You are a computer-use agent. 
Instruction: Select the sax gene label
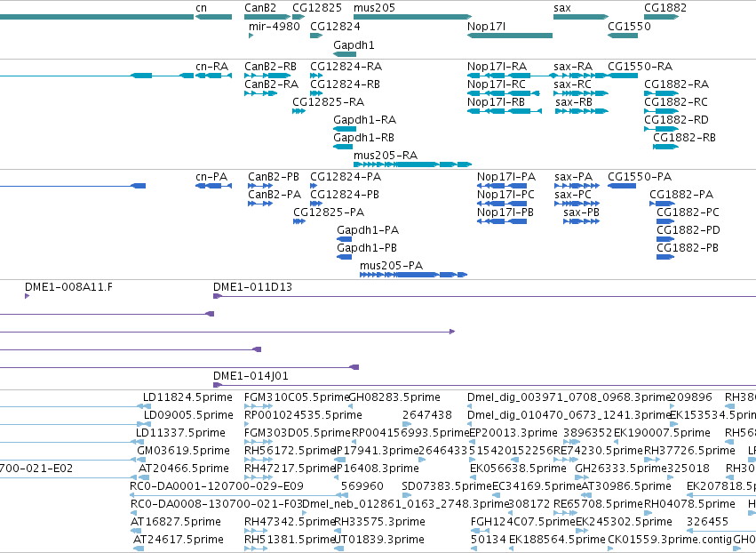point(562,8)
